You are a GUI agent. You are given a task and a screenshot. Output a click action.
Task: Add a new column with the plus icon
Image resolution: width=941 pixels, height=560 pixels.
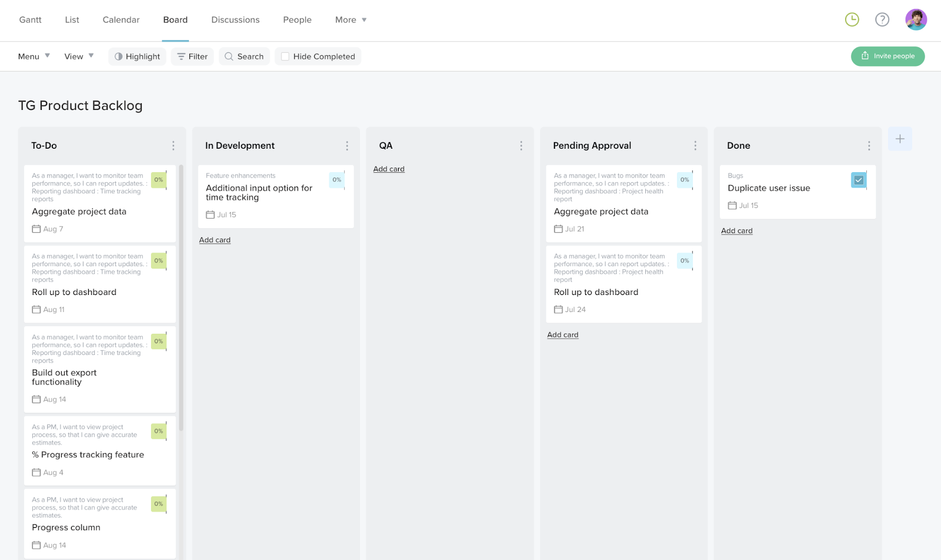900,139
